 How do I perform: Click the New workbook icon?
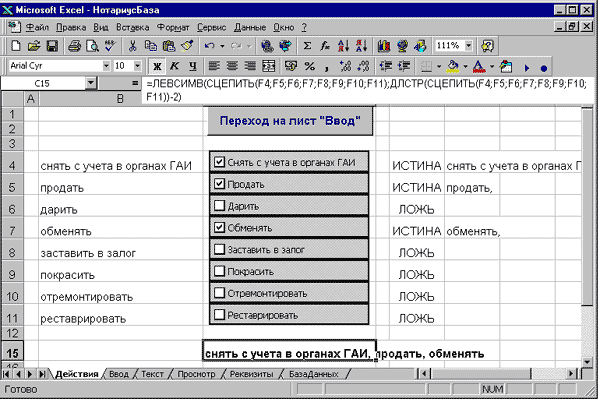16,46
